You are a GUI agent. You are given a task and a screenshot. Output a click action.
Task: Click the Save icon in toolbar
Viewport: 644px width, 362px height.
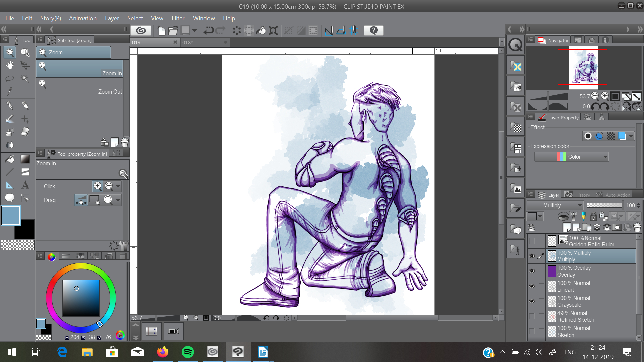click(185, 31)
